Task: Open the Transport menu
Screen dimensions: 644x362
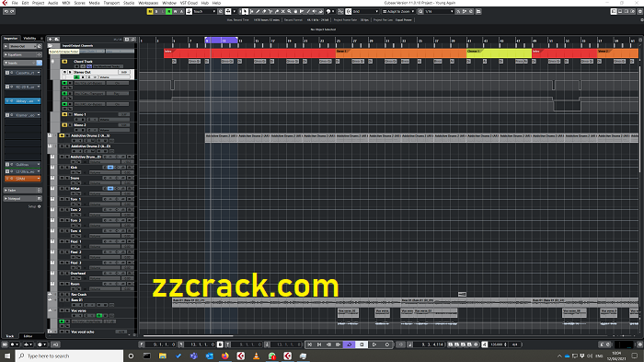Action: [111, 3]
